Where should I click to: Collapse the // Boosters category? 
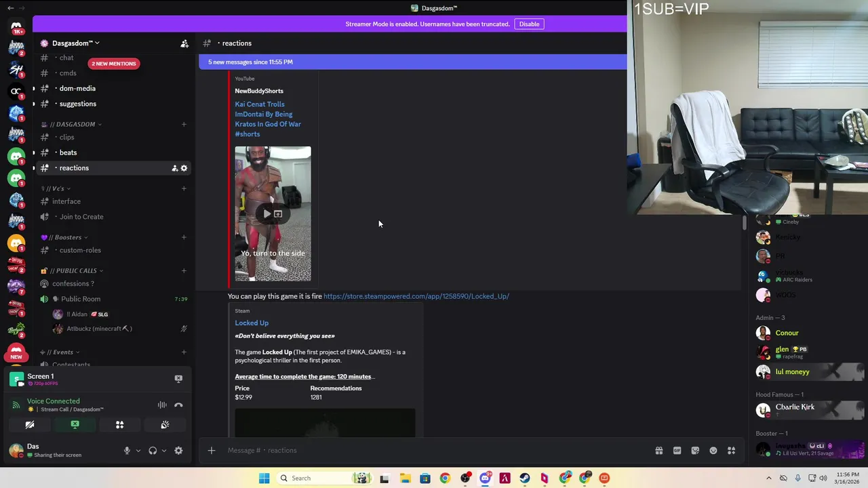coord(64,237)
